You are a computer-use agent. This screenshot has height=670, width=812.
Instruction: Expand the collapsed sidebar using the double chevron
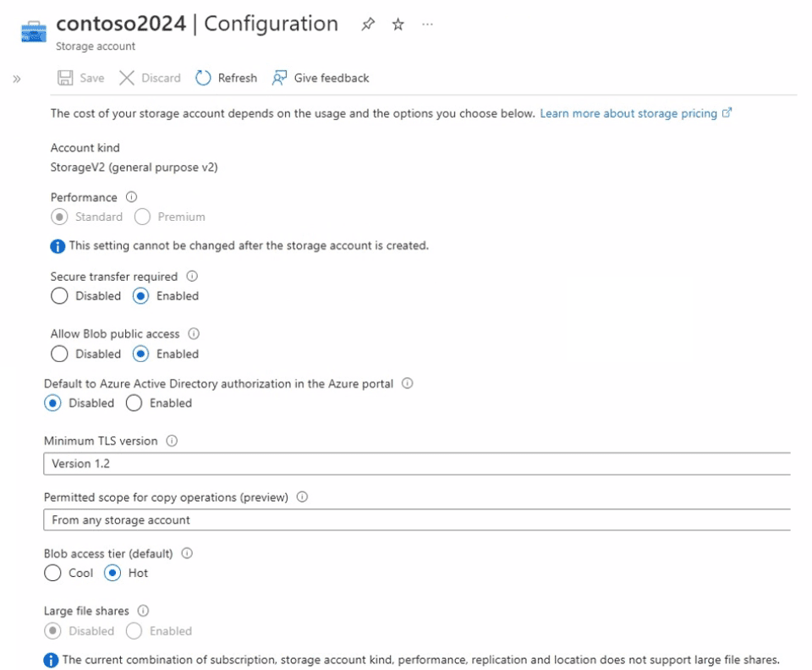click(x=17, y=79)
